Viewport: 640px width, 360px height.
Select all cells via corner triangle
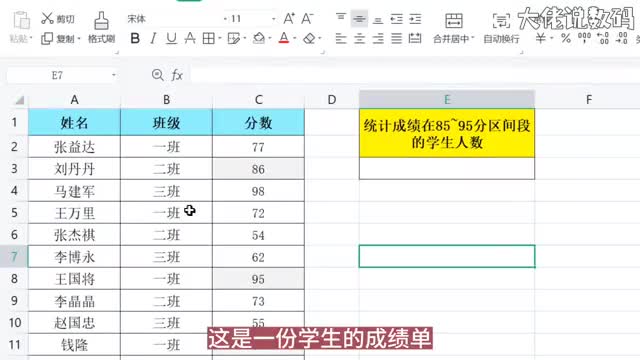[x=19, y=100]
